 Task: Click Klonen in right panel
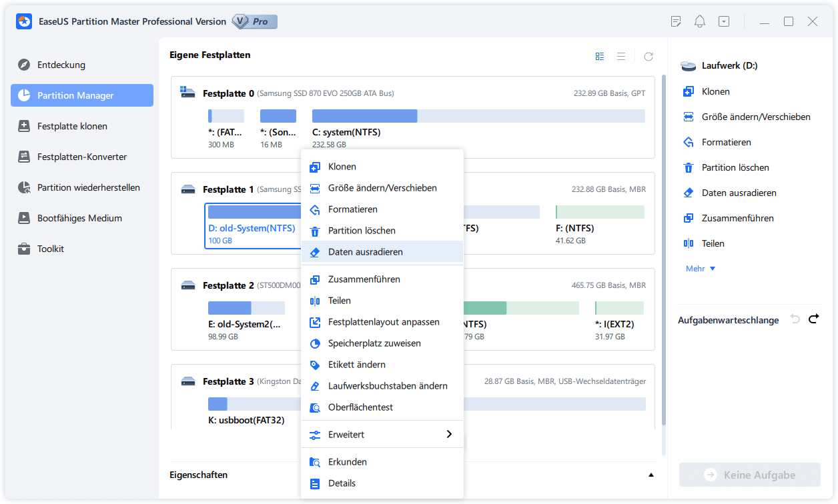point(707,91)
